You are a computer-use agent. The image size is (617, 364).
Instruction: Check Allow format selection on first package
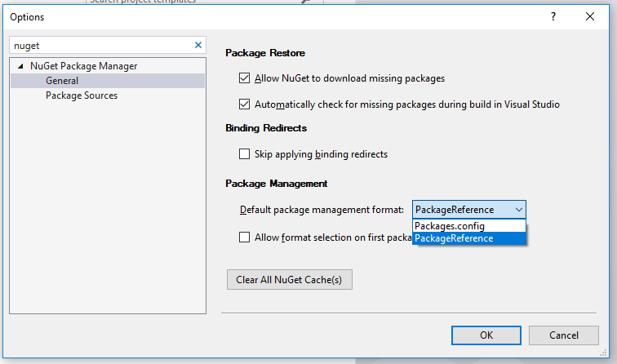point(244,237)
